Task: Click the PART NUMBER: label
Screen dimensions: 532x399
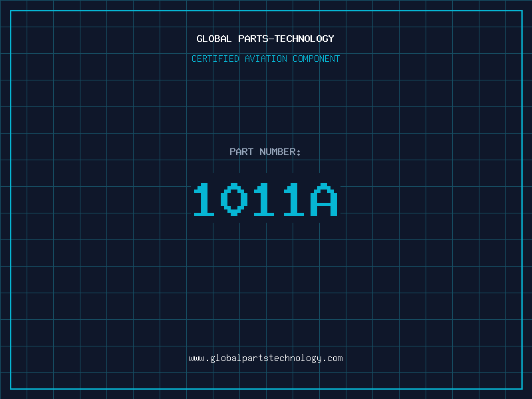Action: pyautogui.click(x=265, y=152)
